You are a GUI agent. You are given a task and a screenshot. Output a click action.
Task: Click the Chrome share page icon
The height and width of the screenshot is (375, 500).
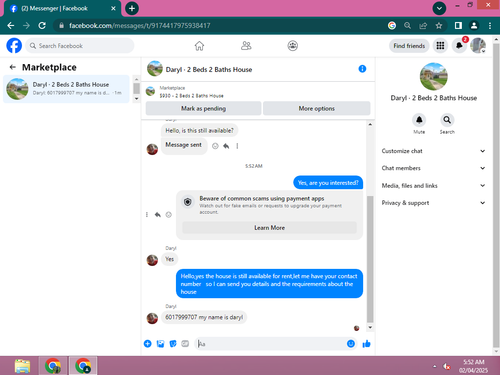(x=423, y=26)
